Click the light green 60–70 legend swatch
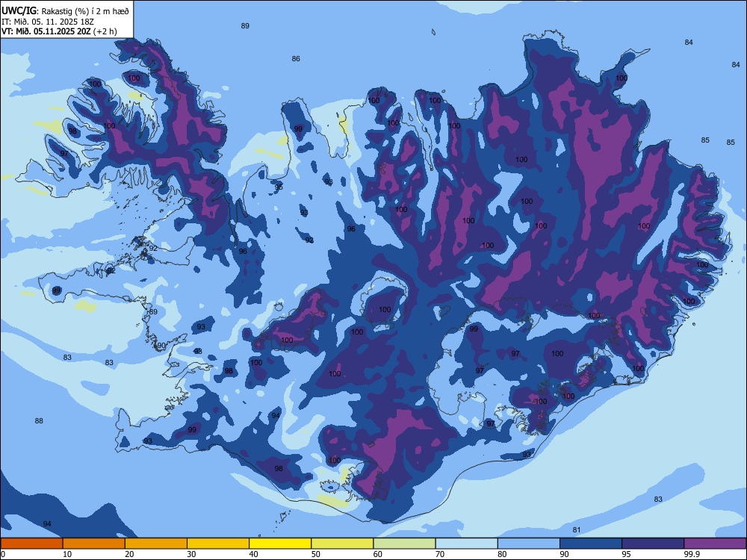 click(x=404, y=544)
